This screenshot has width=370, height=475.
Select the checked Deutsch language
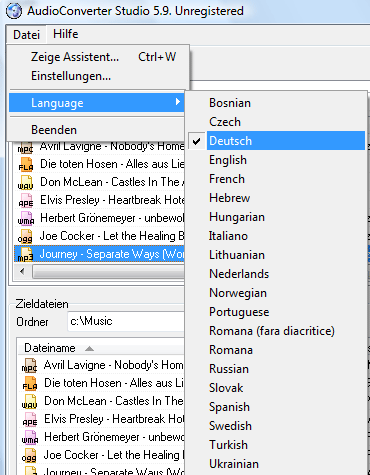click(x=277, y=141)
